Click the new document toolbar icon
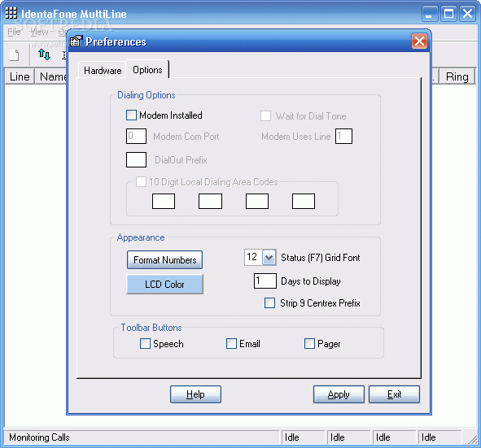The image size is (481, 448). 14,55
